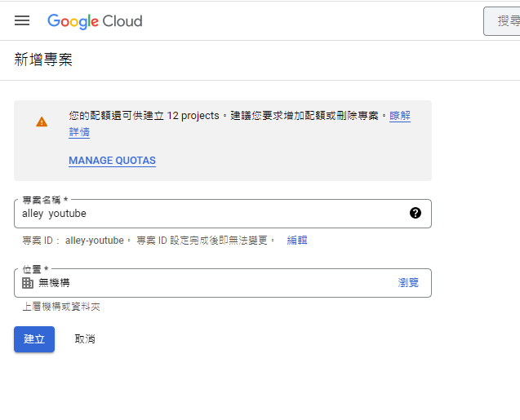Screen dimensions: 520x420
Task: Click the 12 projects quota message text
Action: point(193,117)
